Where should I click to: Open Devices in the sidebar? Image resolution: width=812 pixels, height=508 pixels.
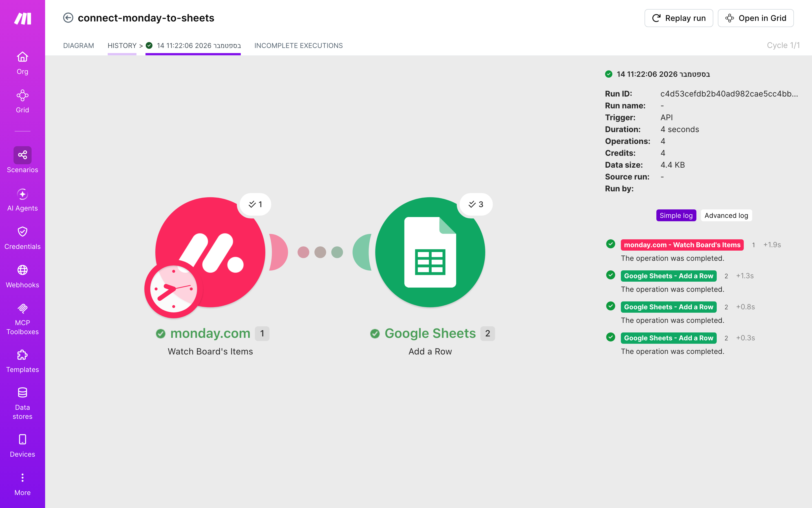tap(23, 446)
